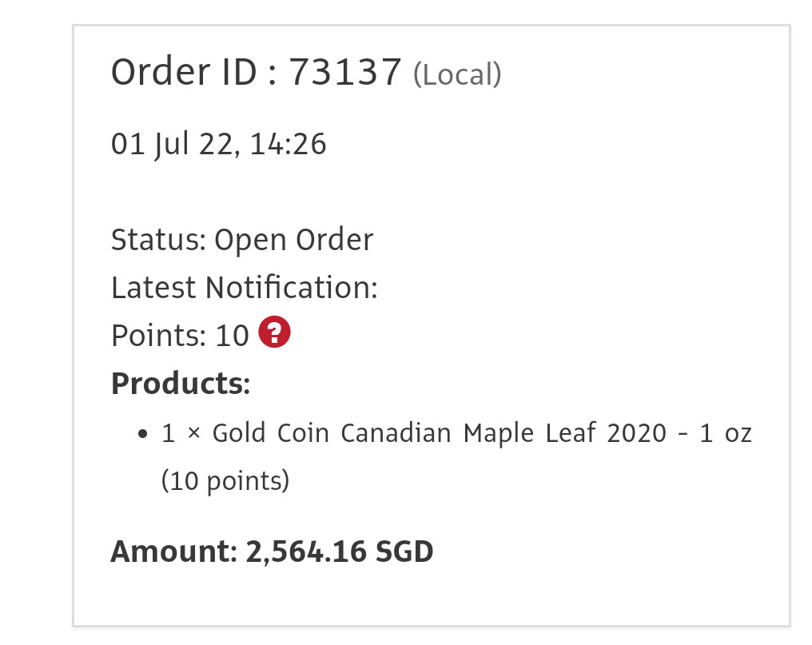The image size is (812, 645).
Task: Click the 1 oz weight text
Action: click(726, 433)
